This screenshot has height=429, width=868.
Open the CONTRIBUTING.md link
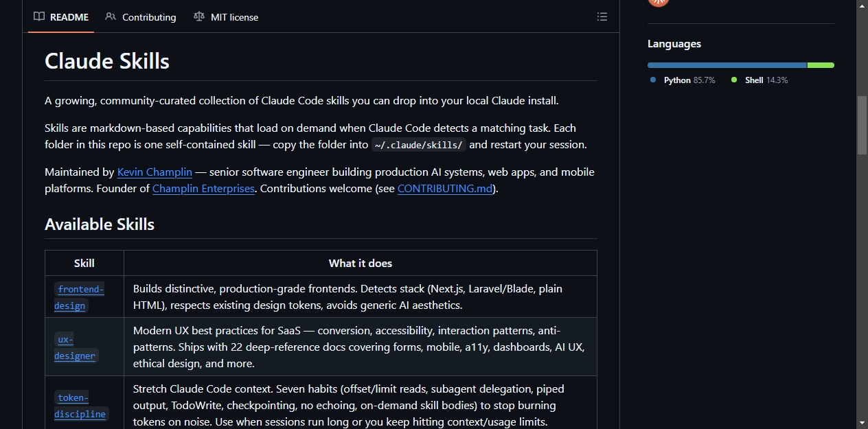coord(445,188)
